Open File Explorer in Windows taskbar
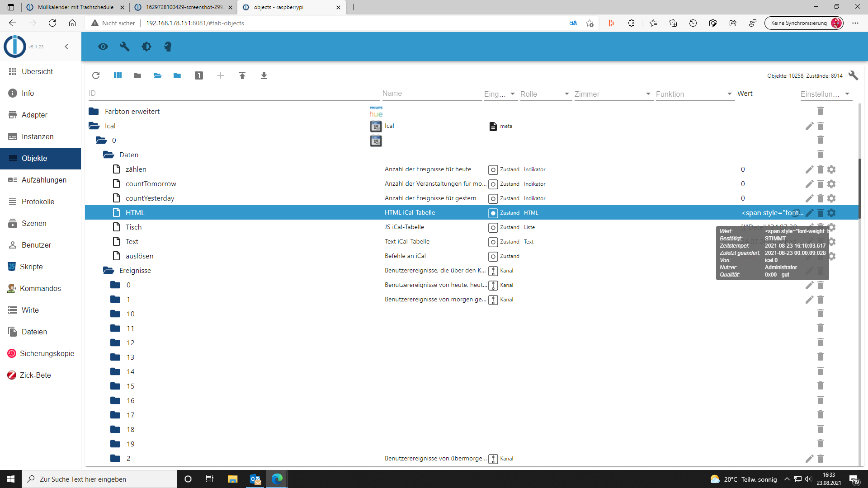Image resolution: width=868 pixels, height=488 pixels. point(232,479)
